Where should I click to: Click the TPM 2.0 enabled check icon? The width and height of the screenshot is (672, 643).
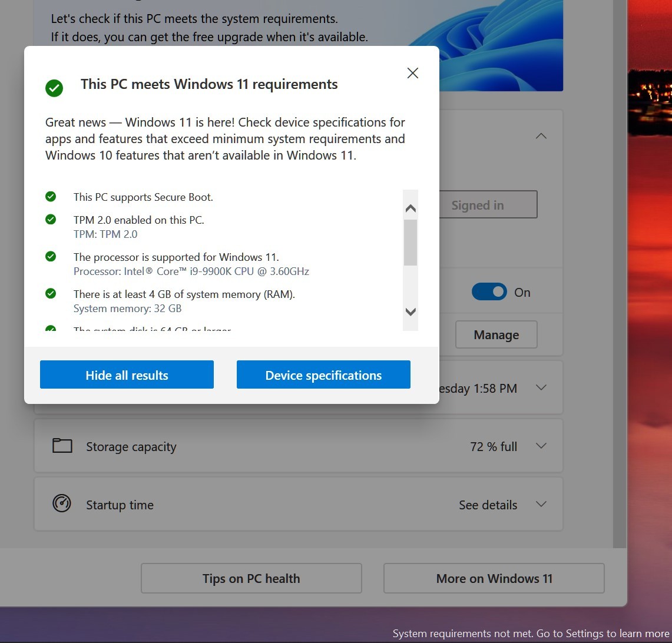[51, 219]
